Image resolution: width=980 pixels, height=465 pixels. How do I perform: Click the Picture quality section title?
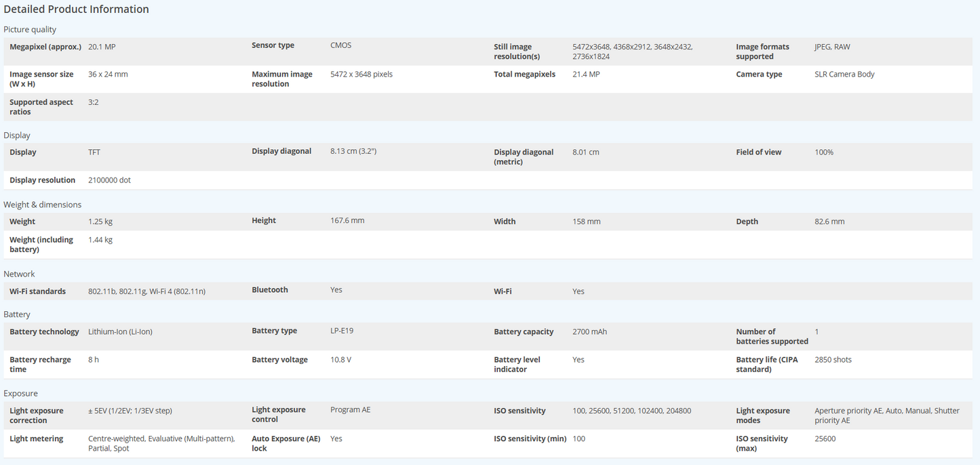click(x=30, y=30)
